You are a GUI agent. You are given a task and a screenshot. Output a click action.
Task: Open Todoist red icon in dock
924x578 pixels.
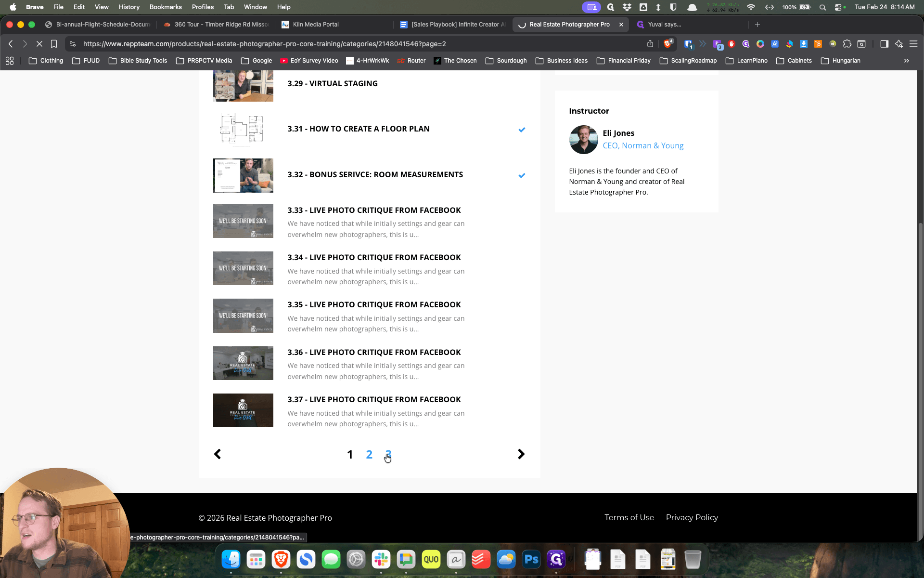point(481,559)
